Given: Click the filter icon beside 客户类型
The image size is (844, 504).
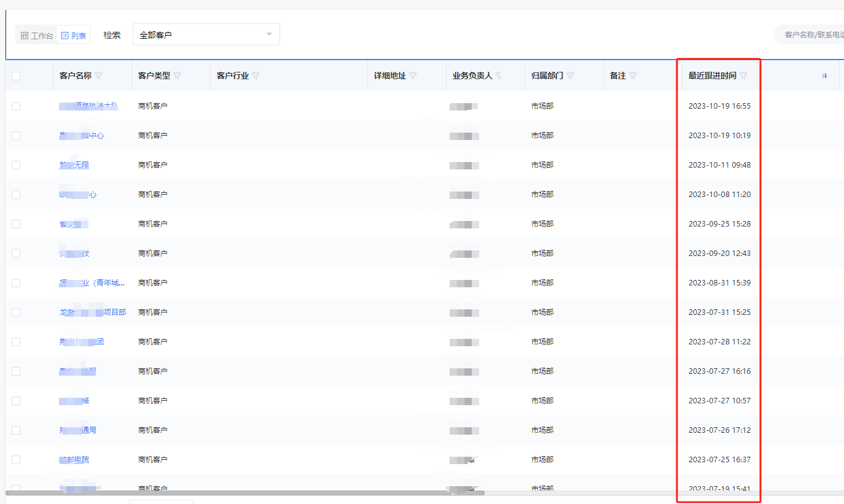Looking at the screenshot, I should [177, 76].
